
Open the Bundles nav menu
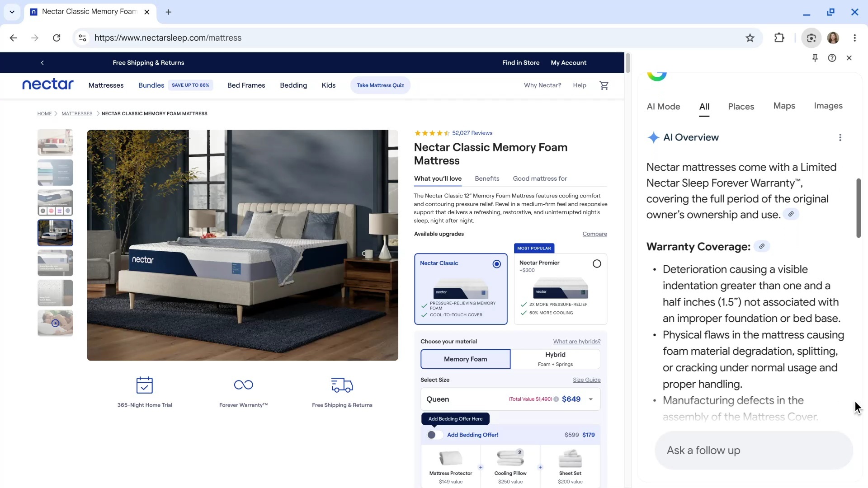[151, 85]
